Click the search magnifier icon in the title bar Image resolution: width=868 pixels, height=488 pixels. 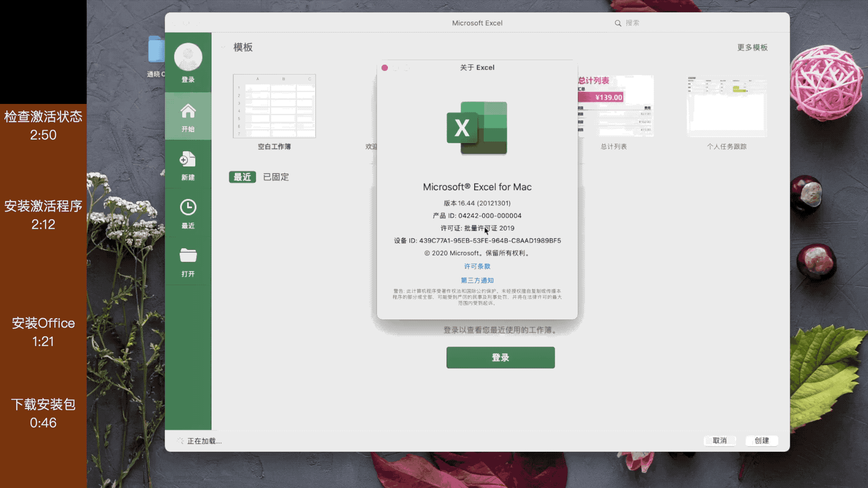tap(618, 23)
